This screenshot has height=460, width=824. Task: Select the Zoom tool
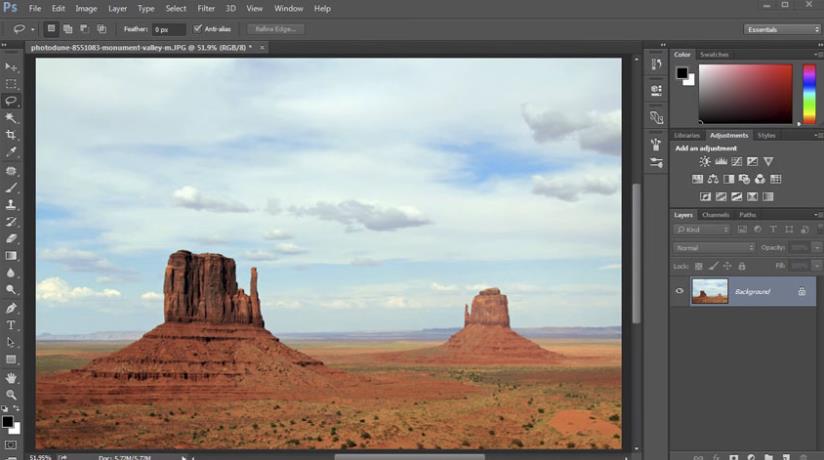[x=11, y=395]
